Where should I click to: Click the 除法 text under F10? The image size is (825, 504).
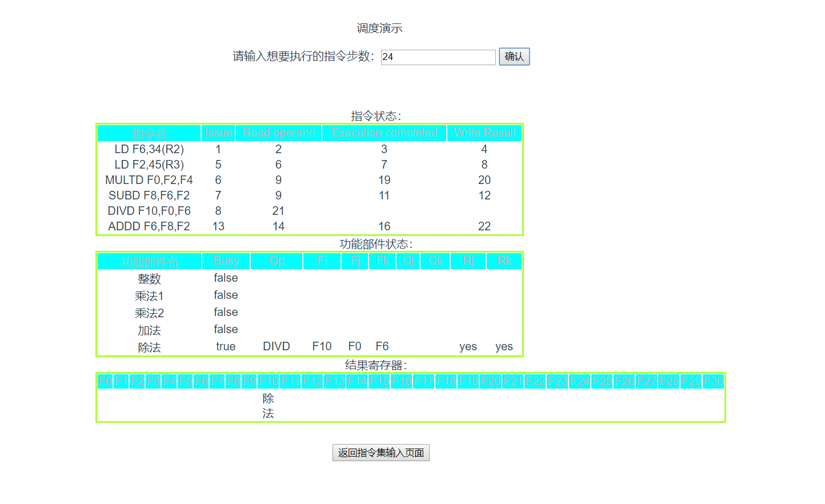point(268,405)
